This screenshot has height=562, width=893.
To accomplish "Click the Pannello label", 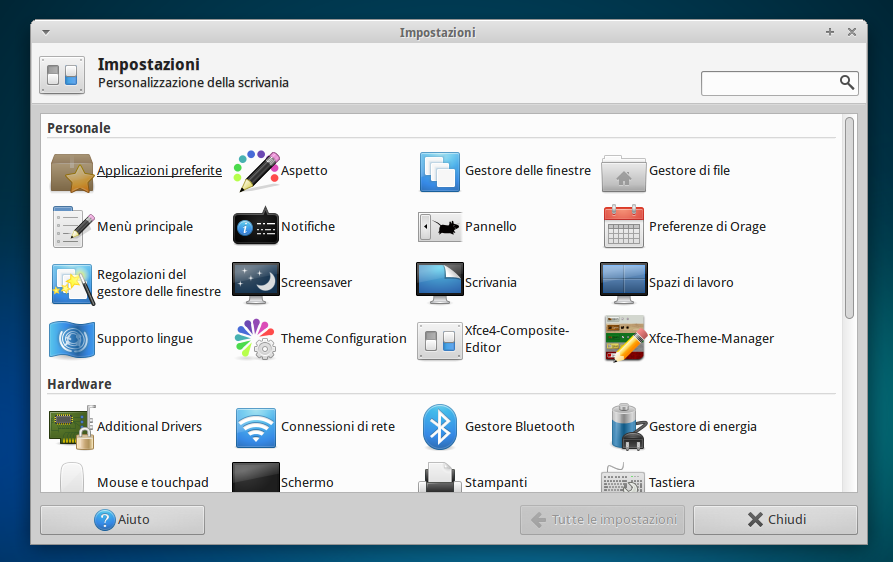I will [491, 226].
